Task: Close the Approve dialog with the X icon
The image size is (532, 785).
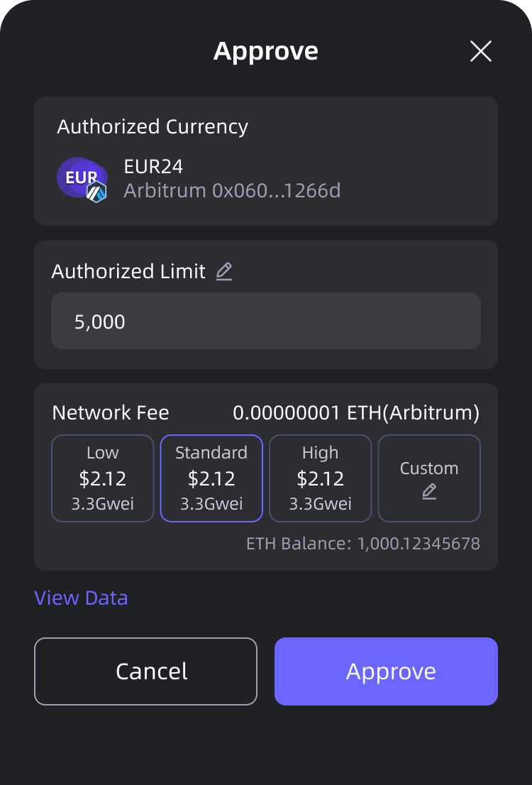Action: 480,51
